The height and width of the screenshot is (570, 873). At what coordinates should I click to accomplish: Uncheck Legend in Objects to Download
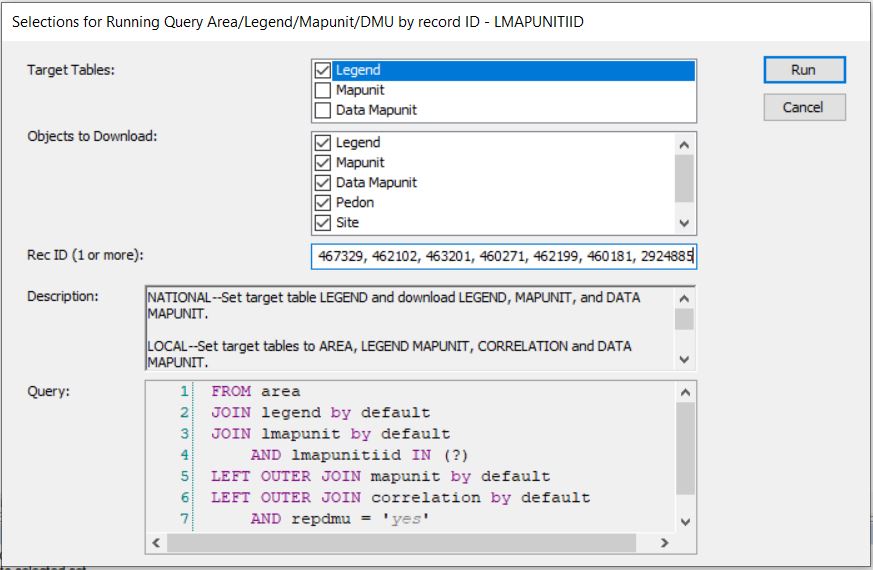tap(323, 143)
